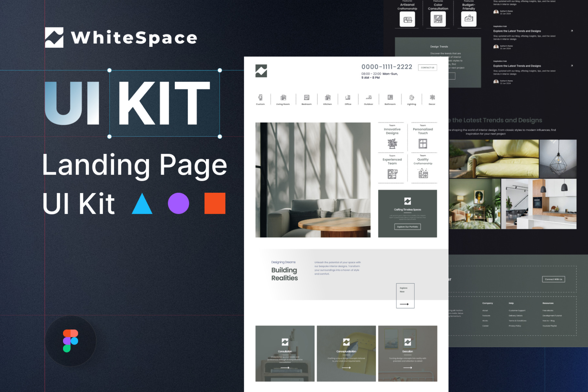Open the Execution card
The width and height of the screenshot is (588, 392).
click(x=407, y=354)
